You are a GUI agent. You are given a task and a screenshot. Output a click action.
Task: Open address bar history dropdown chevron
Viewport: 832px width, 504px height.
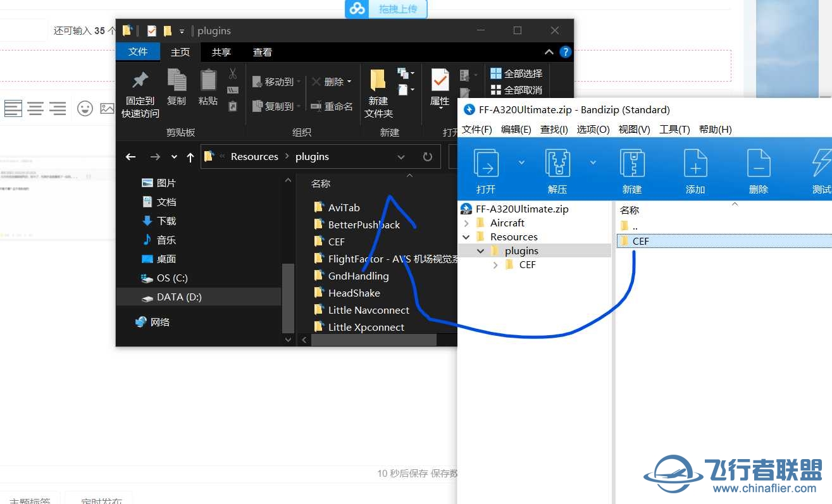pyautogui.click(x=400, y=157)
